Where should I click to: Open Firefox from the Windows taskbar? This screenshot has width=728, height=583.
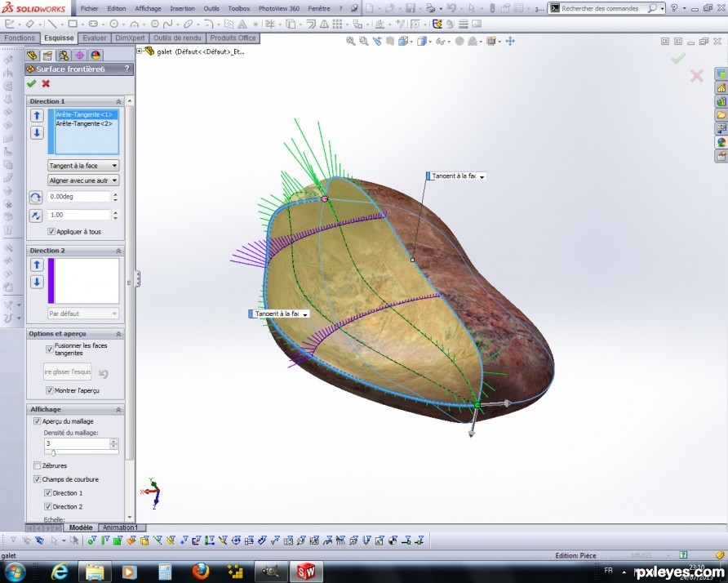(x=201, y=572)
